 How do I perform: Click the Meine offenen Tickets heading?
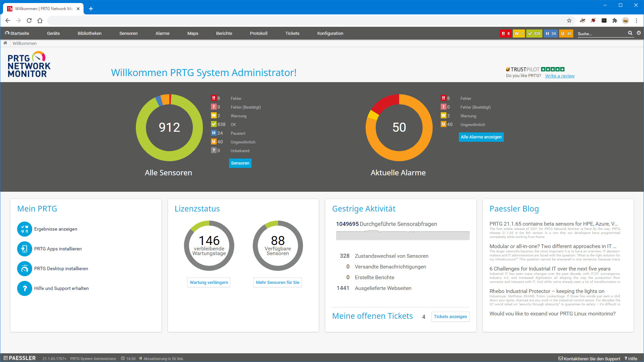coord(372,316)
